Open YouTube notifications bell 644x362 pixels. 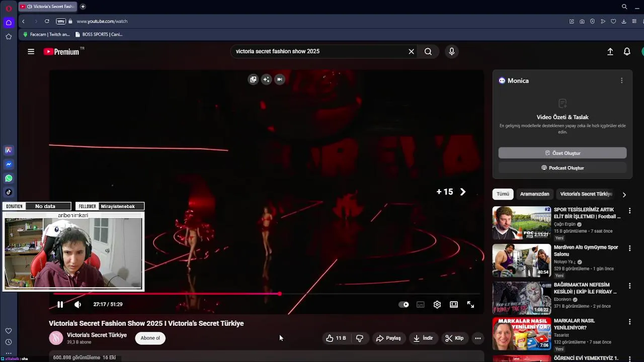pos(627,51)
